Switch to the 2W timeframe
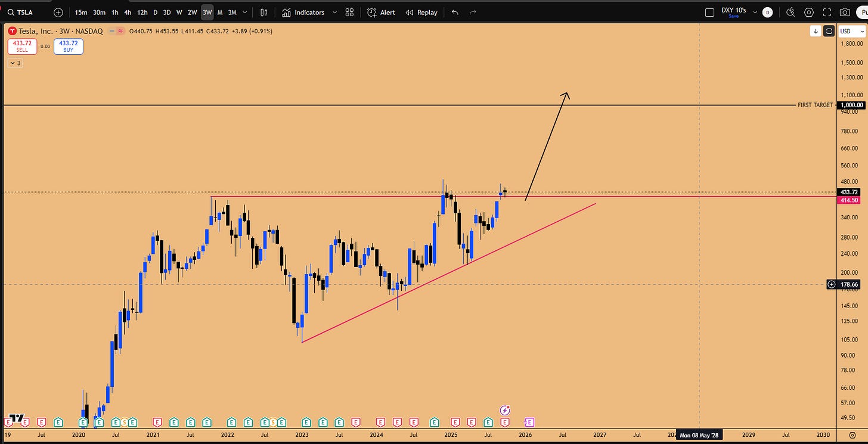Screen dimensions: 868x444 tap(192, 12)
